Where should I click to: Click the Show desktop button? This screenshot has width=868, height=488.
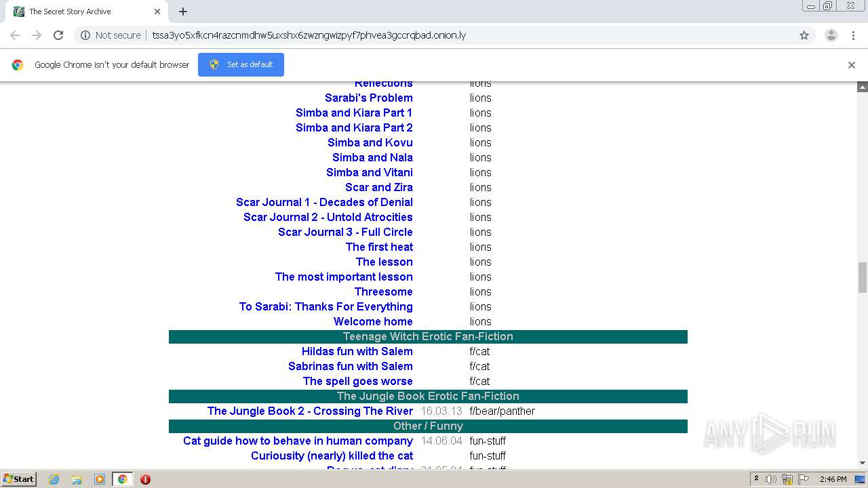[861, 479]
